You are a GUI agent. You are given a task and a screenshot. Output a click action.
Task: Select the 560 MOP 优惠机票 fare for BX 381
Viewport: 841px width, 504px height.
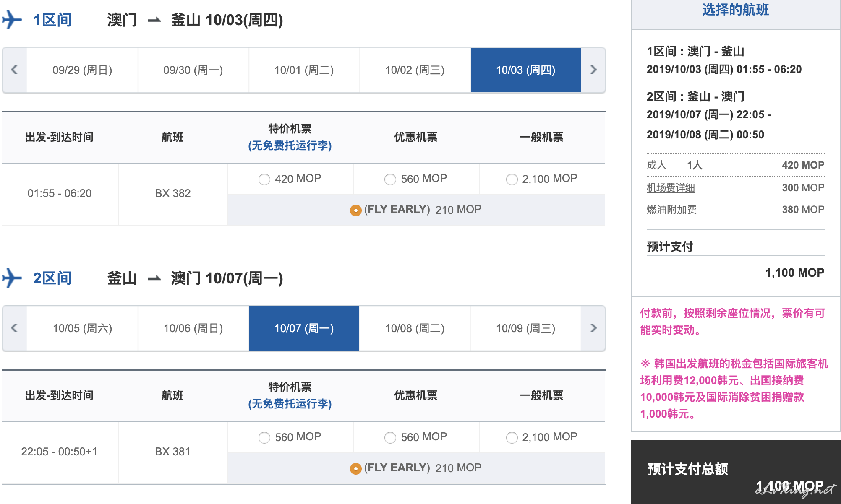(390, 438)
